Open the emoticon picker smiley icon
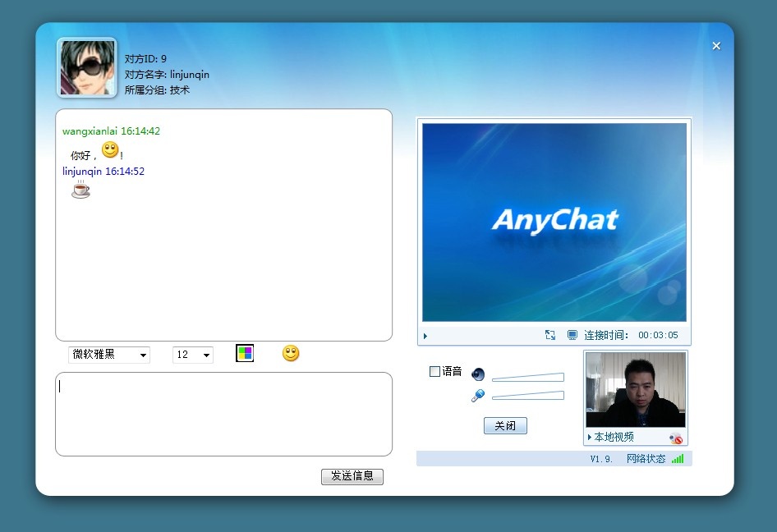 (x=291, y=353)
